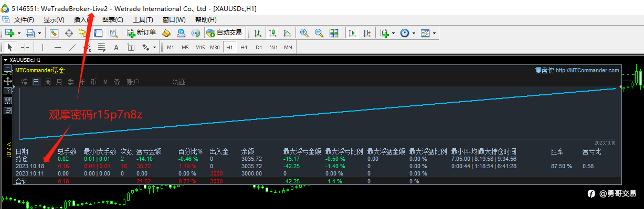Screen dimensions: 644x209
Task: Expand the arrows objects dropdown arrow
Action: (x=155, y=48)
